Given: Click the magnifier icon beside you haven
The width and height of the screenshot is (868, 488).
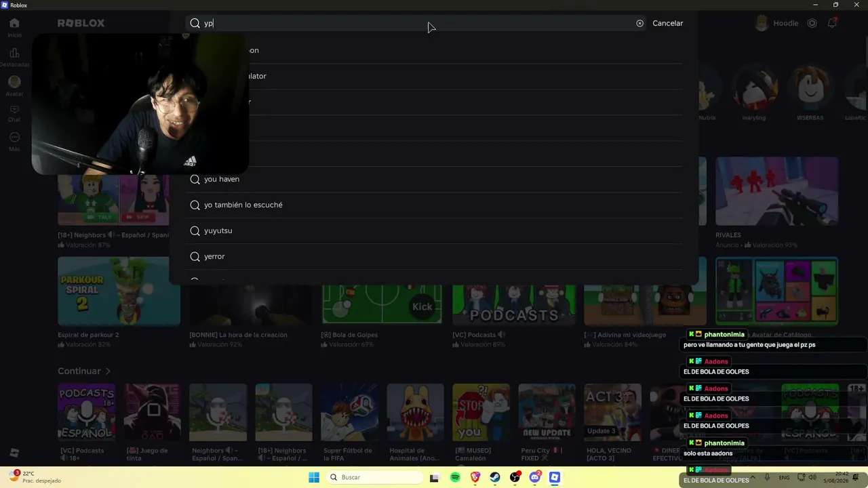Looking at the screenshot, I should [195, 179].
